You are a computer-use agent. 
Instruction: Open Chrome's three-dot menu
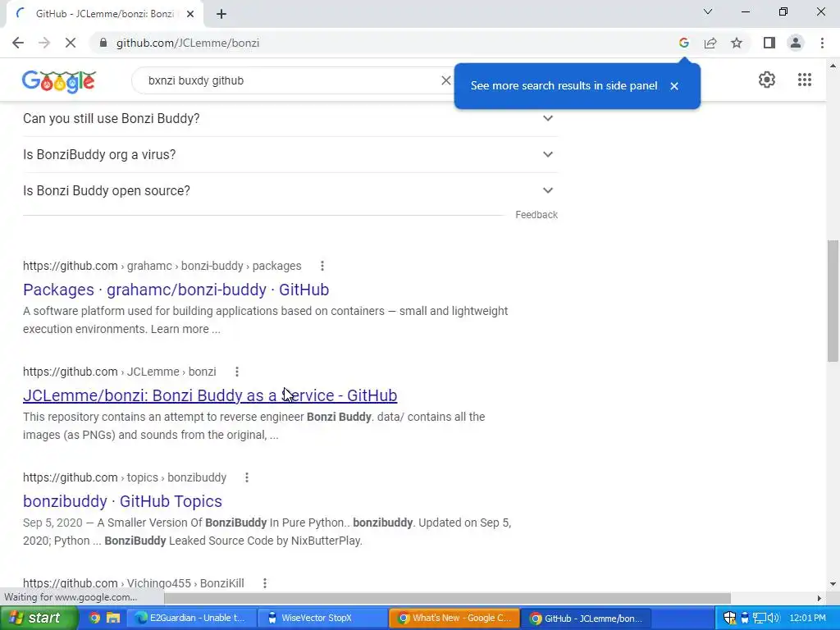[822, 43]
